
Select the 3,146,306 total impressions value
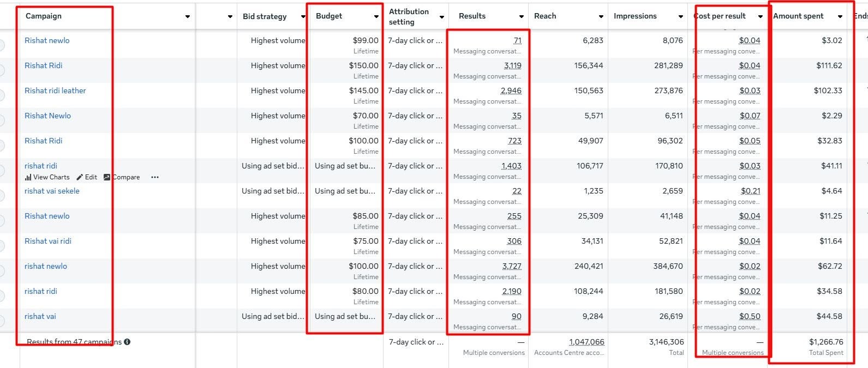pos(666,342)
